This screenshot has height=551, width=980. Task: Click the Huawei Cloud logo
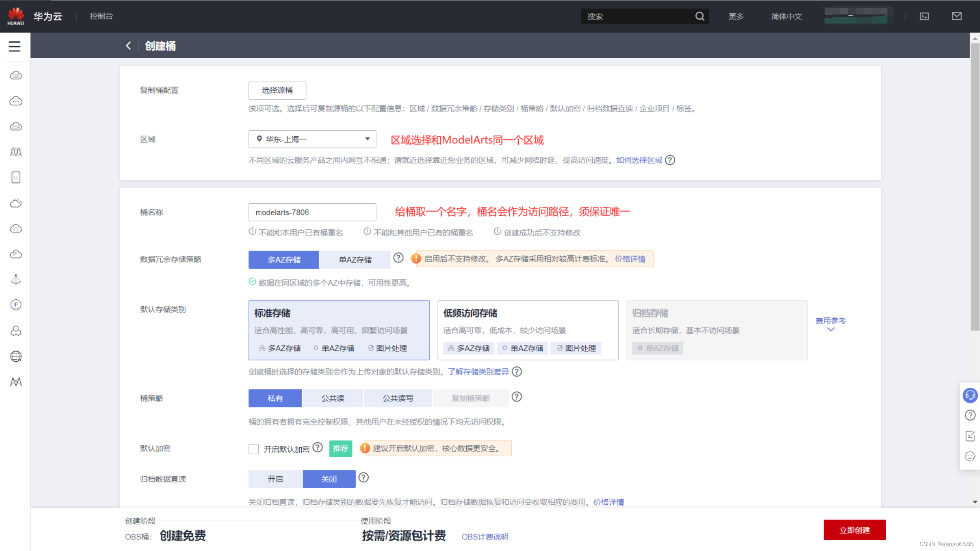click(x=16, y=16)
